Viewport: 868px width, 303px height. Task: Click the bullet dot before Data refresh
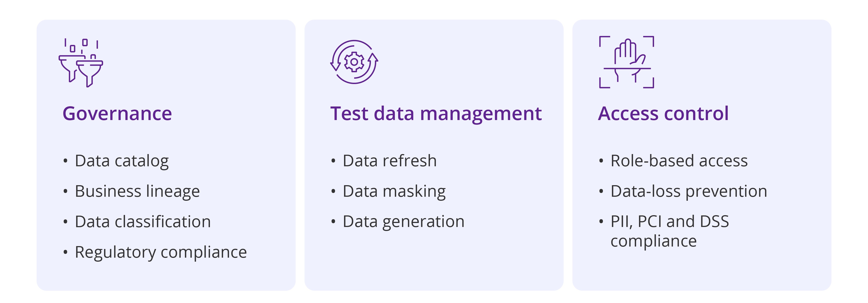[x=333, y=161]
